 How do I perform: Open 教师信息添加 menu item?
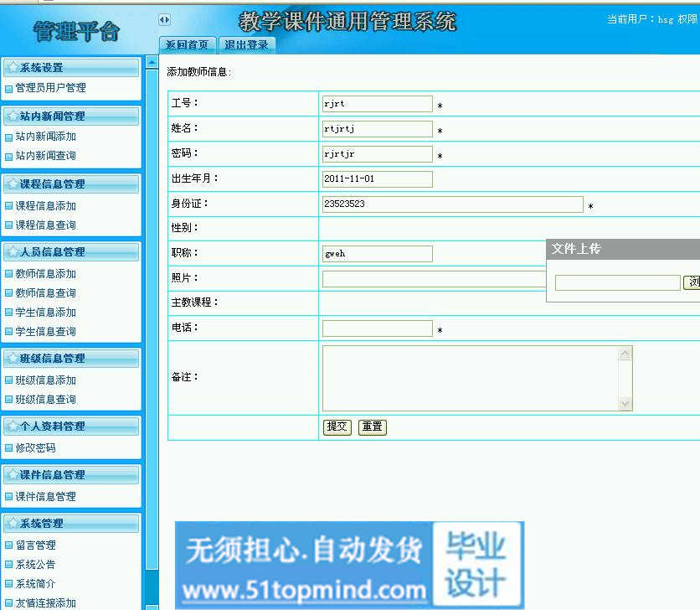(46, 273)
